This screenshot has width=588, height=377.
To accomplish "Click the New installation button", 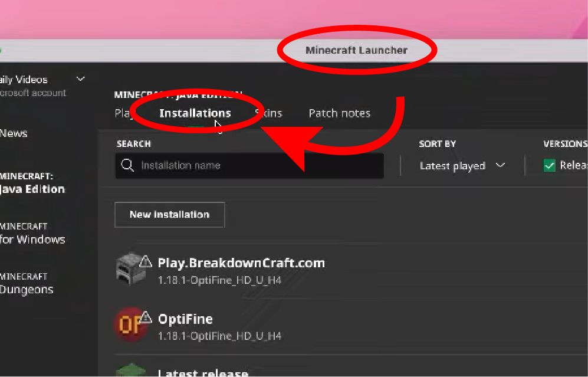I will pos(169,215).
